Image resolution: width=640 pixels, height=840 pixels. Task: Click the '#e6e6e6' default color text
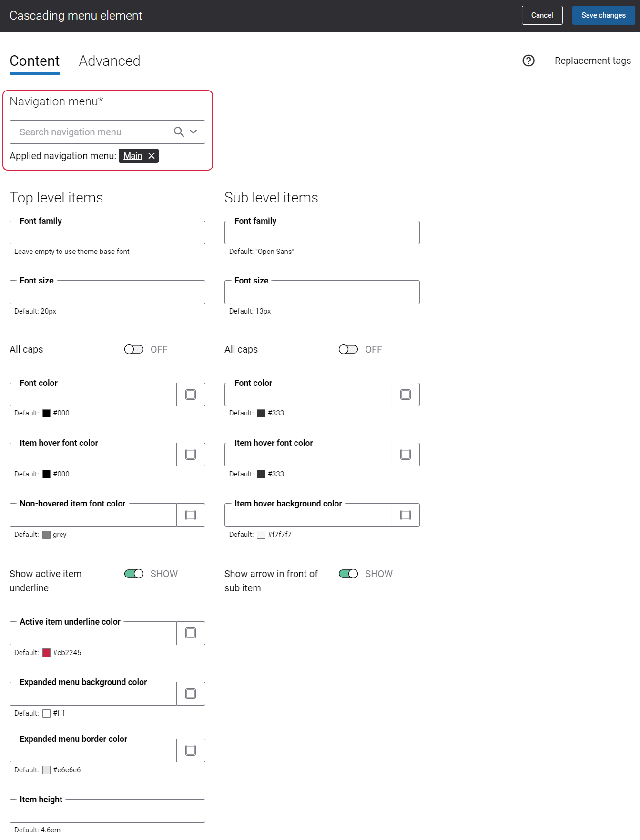(67, 770)
